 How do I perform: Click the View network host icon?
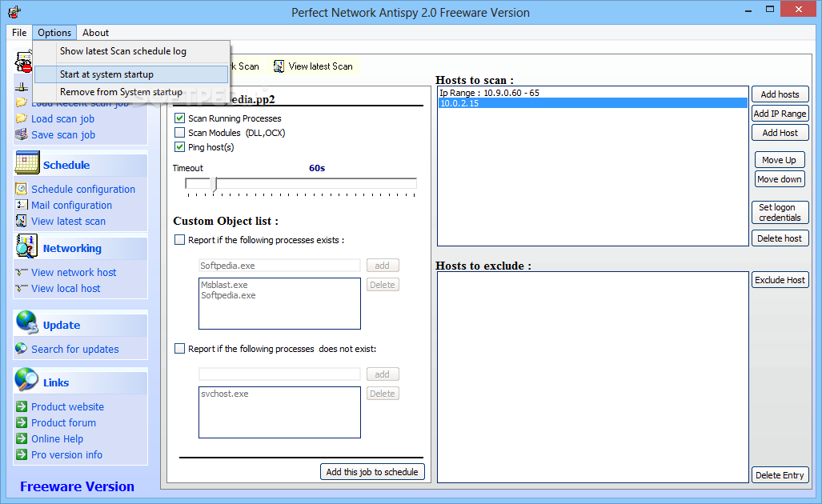(x=21, y=272)
